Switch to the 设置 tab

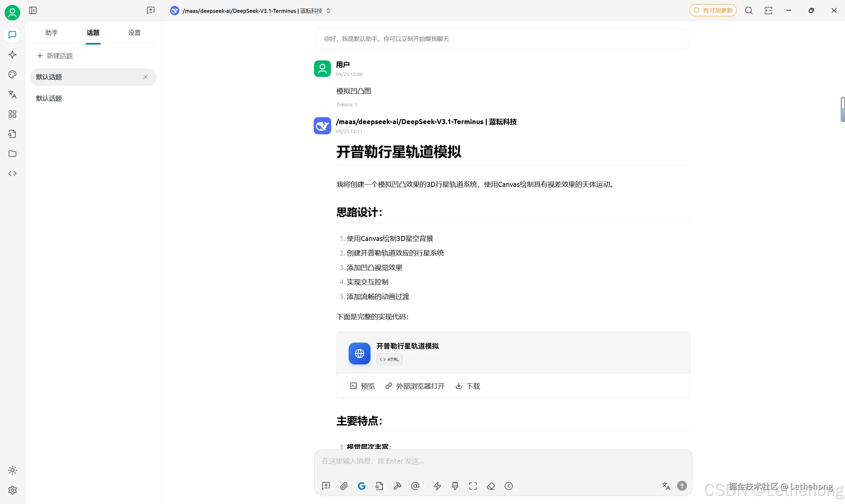tap(134, 33)
